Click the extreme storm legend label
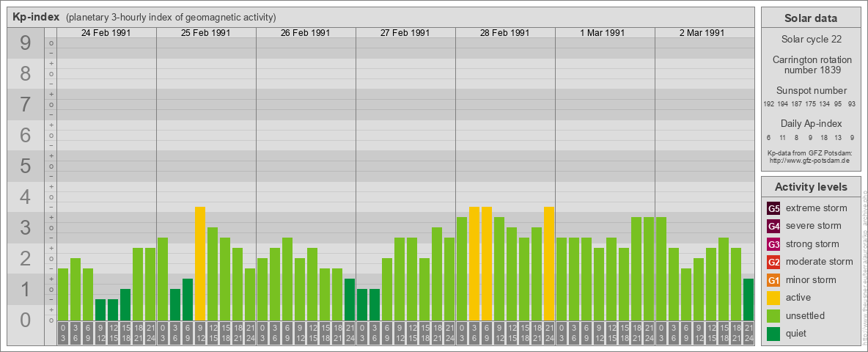 [817, 208]
